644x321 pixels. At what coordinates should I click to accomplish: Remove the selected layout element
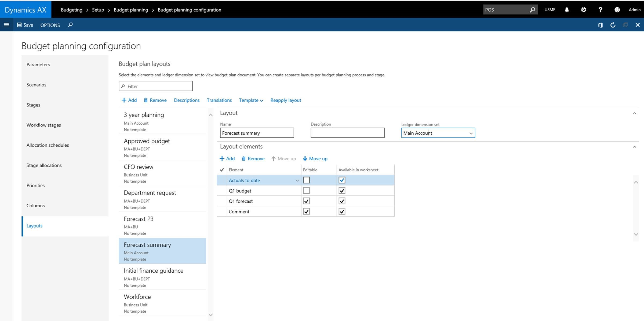[253, 158]
